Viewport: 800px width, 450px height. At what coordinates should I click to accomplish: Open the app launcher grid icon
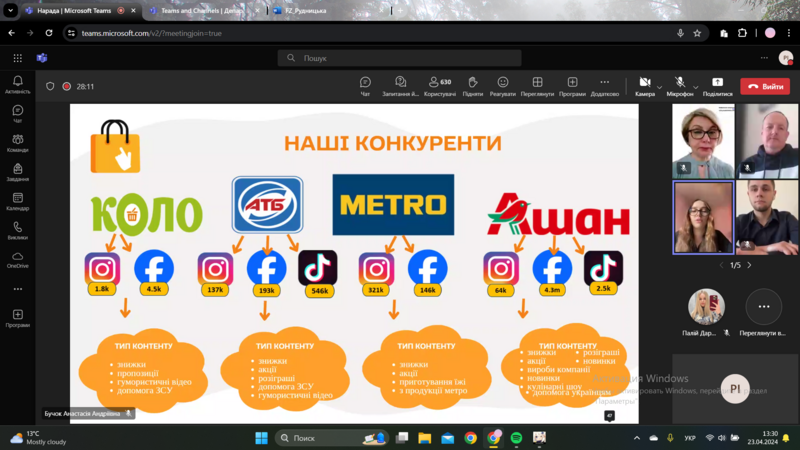pyautogui.click(x=18, y=58)
